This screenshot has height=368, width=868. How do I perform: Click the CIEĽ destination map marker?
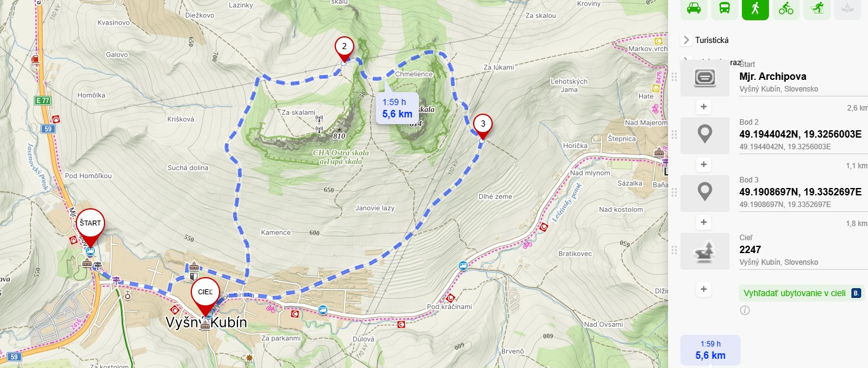(205, 294)
